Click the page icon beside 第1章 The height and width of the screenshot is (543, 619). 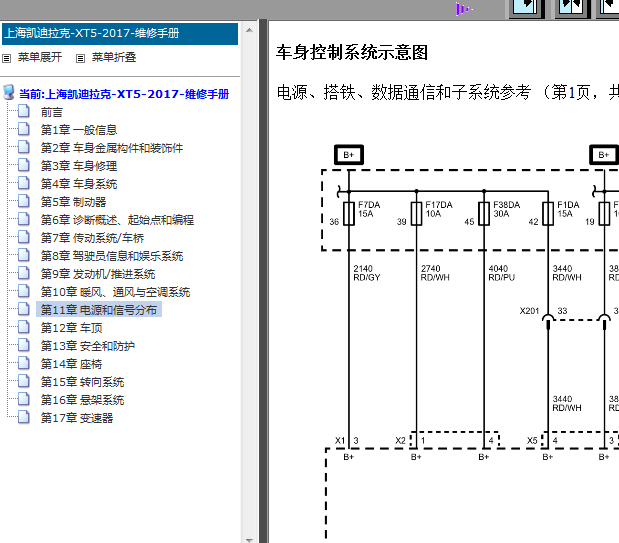point(24,129)
